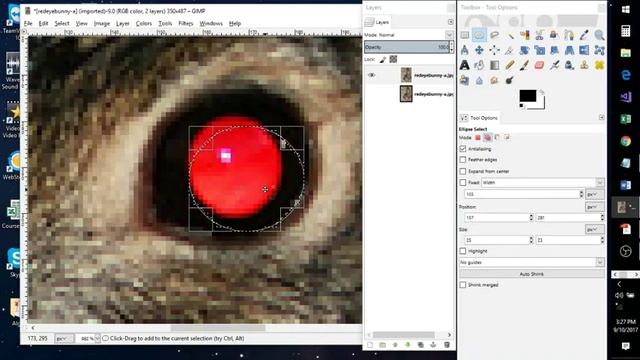Select the Smudge tool
Screen dimensions: 640x360
(x=494, y=80)
